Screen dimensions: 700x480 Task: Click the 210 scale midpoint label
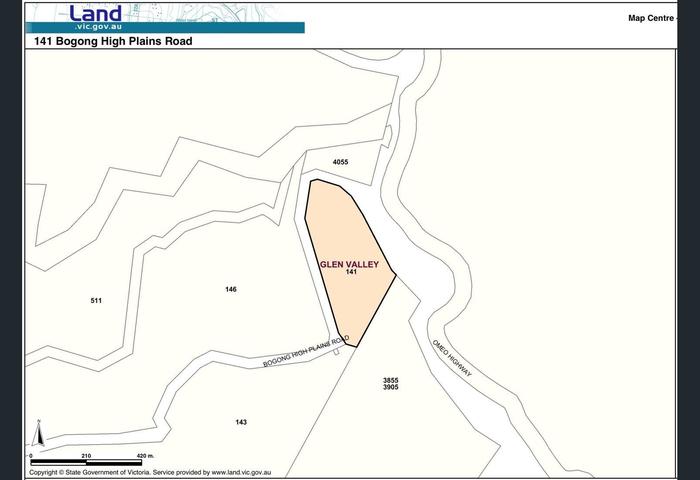86,456
